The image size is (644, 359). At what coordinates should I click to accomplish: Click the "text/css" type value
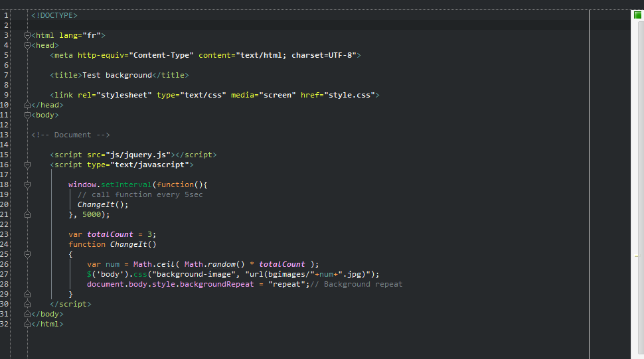coord(203,95)
